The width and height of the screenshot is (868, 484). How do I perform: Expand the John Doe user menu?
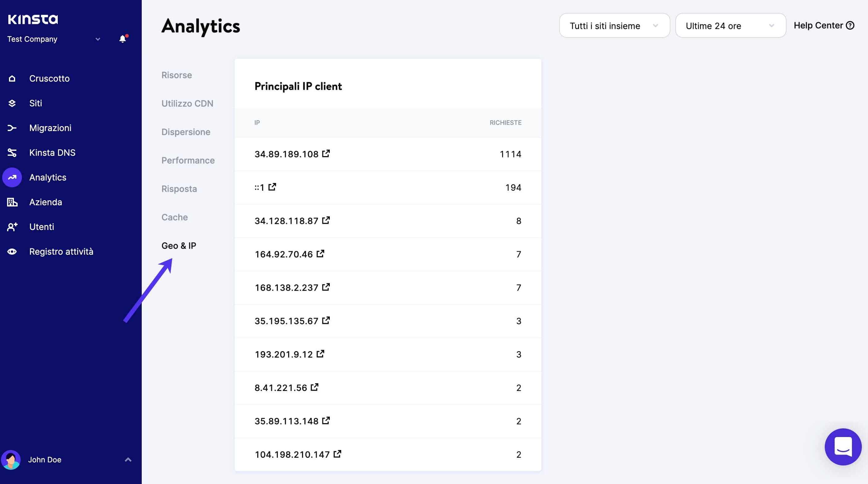128,459
